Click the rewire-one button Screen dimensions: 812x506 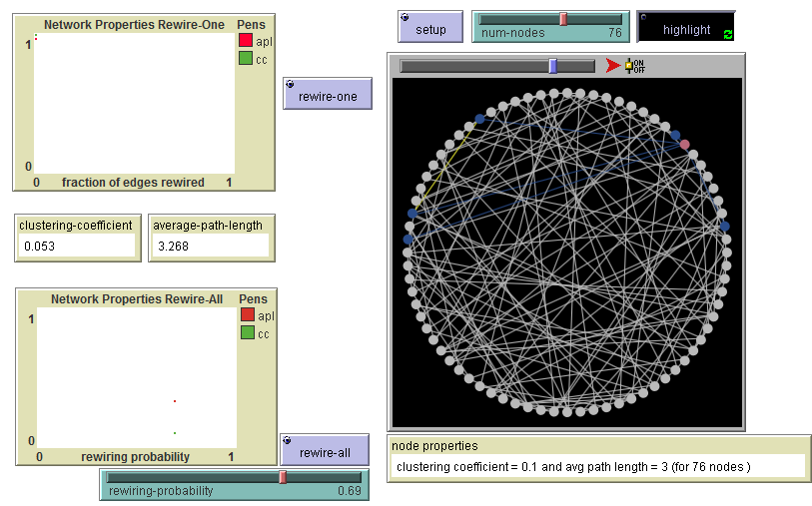(328, 93)
